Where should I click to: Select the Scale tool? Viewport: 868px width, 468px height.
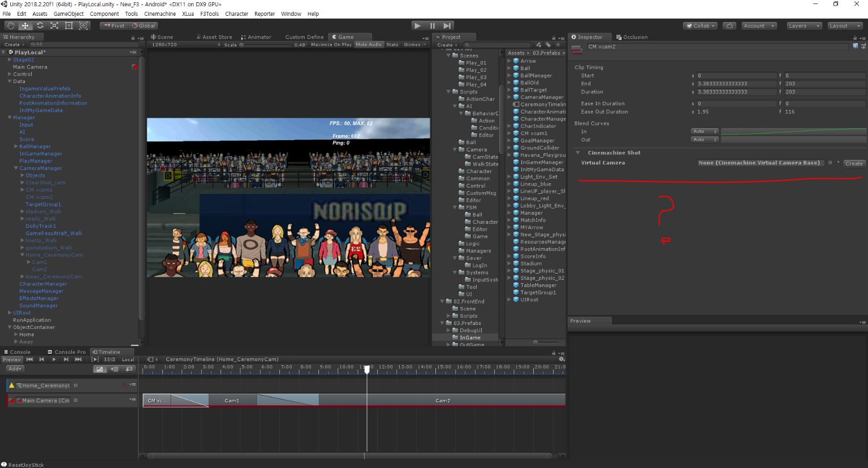click(x=54, y=25)
